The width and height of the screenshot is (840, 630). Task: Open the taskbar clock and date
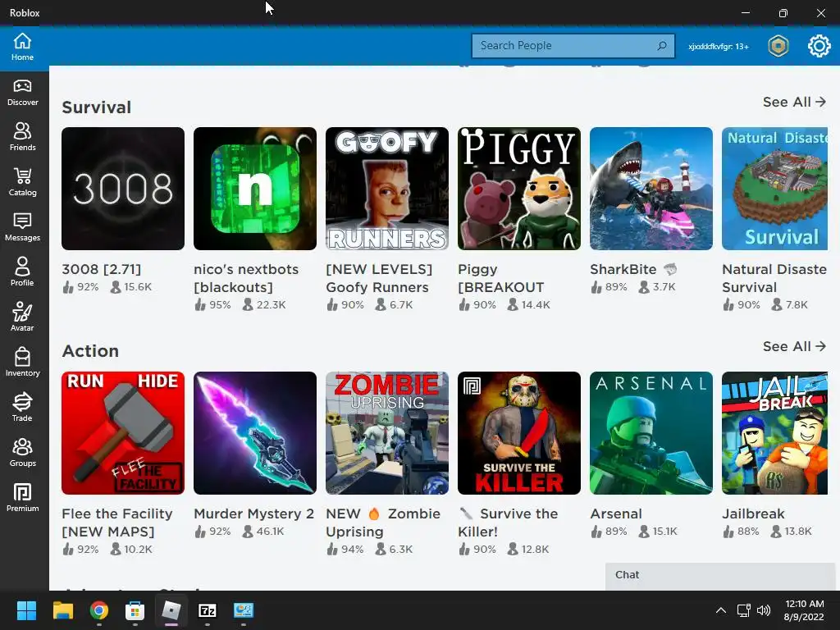(x=804, y=610)
